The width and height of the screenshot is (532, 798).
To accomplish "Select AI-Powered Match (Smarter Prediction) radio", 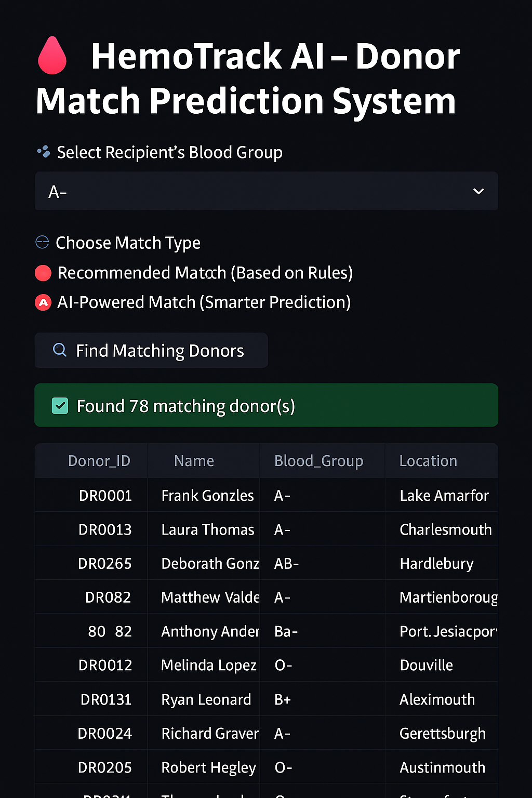I will 43,302.
